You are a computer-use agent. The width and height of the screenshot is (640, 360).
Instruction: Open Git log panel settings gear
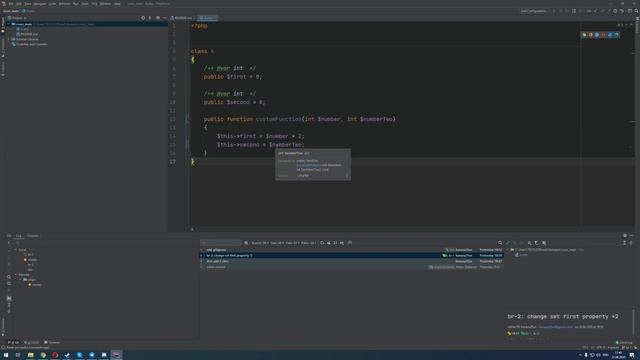(x=625, y=236)
